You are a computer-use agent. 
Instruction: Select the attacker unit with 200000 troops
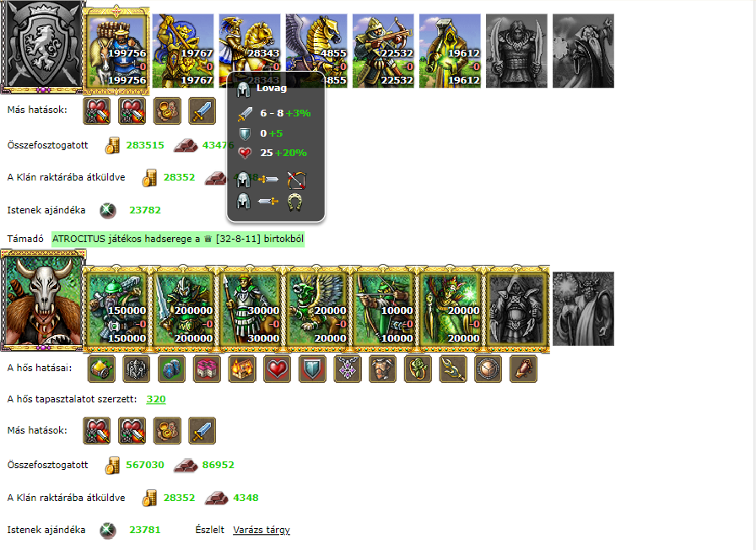coord(183,309)
